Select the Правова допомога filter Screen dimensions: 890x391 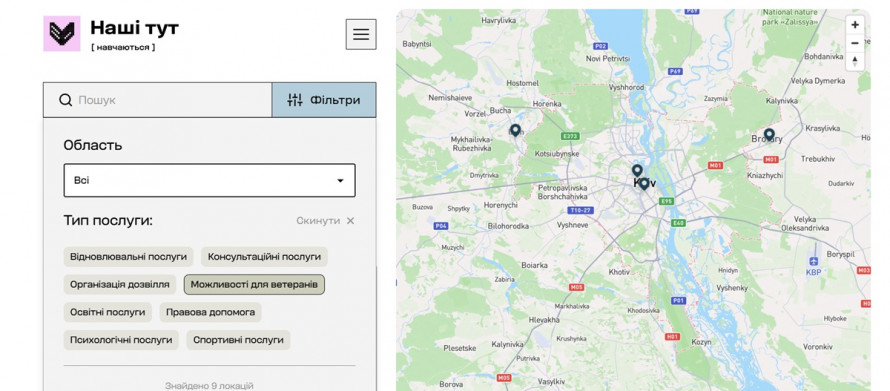tap(211, 312)
